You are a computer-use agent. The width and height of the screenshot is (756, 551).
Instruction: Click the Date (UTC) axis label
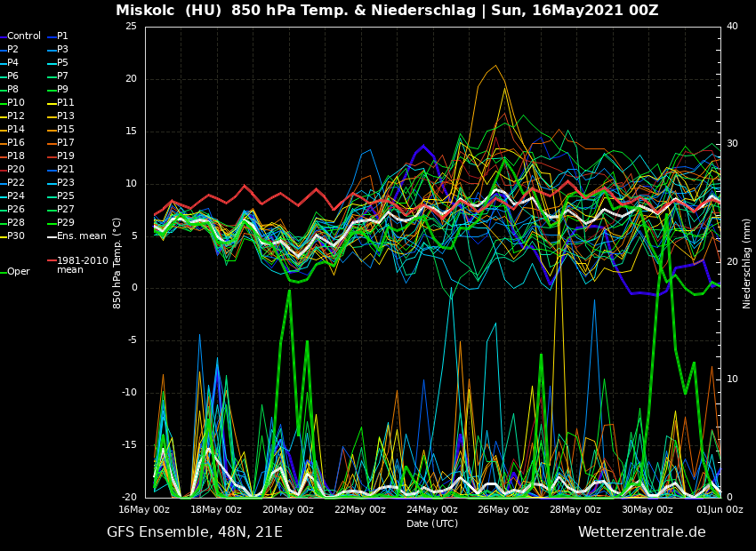pyautogui.click(x=432, y=524)
